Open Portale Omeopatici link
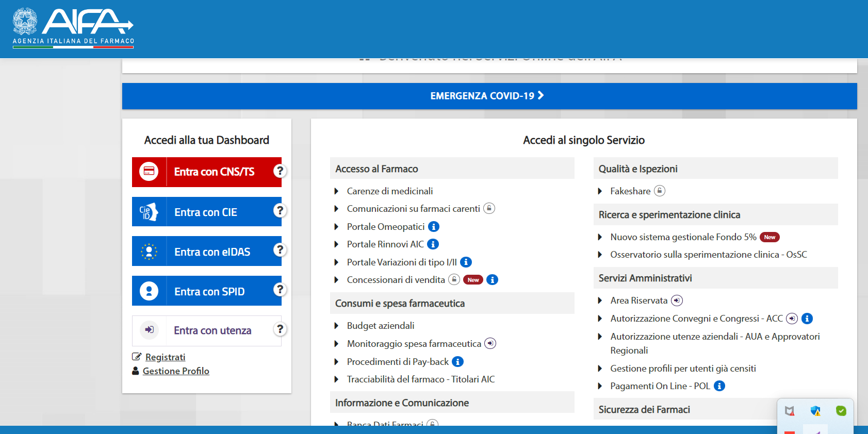The image size is (868, 434). (386, 227)
